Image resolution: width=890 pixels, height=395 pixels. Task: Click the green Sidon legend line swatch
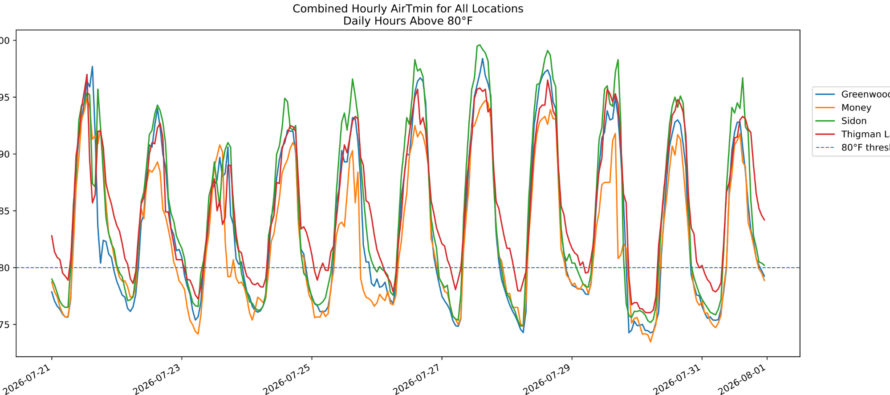pos(825,121)
